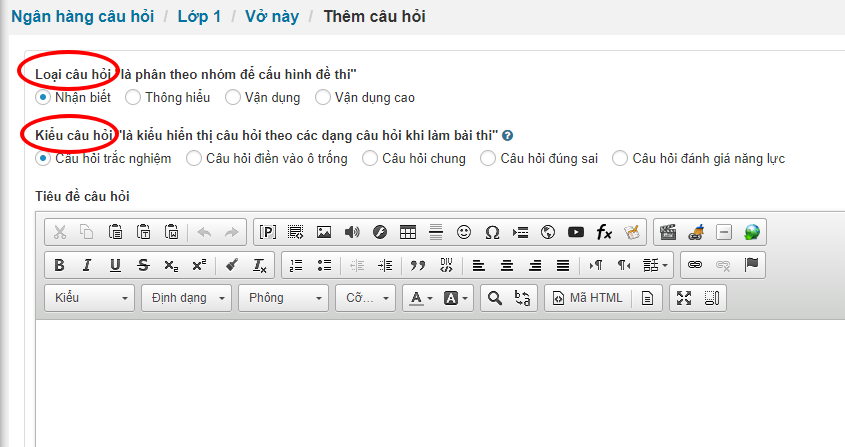845x447 pixels.
Task: Justify text alignment
Action: coord(563,265)
